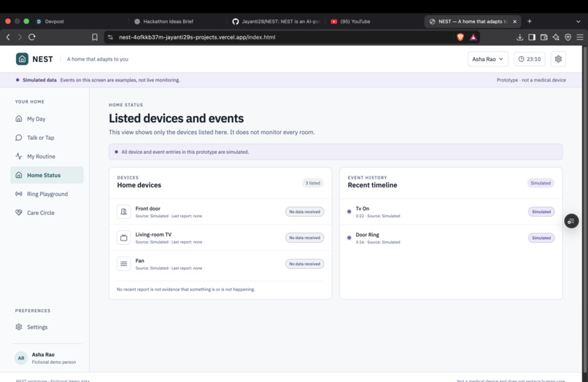Go to My Day in the sidebar
The image size is (588, 382).
pyautogui.click(x=47, y=119)
